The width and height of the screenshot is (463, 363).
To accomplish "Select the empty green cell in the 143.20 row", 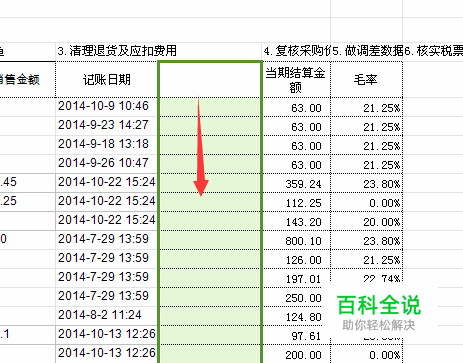I will pos(210,221).
